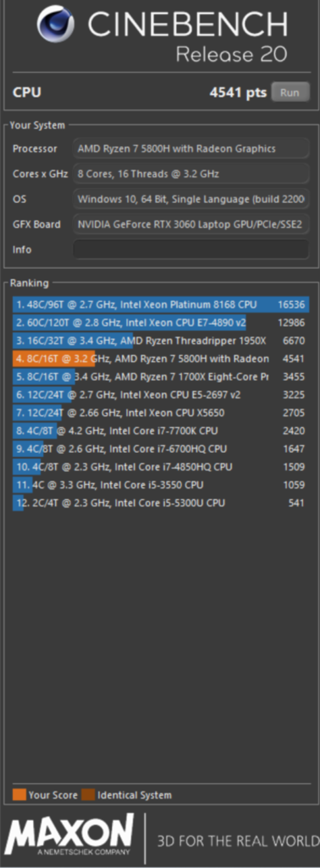
Task: Click the orange Your Score legend swatch
Action: (19, 795)
